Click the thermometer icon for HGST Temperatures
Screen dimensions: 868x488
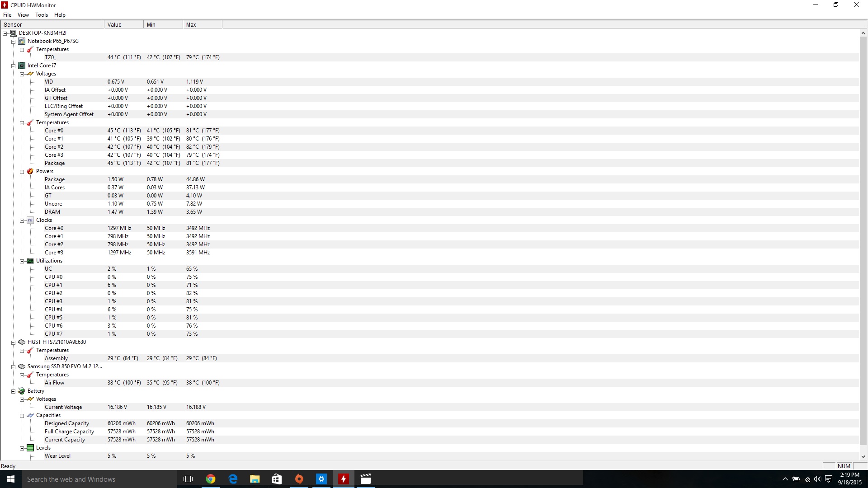30,350
